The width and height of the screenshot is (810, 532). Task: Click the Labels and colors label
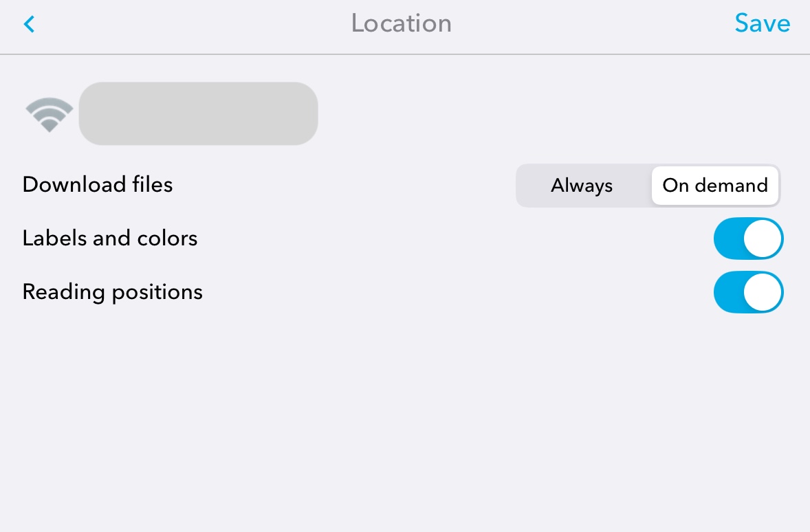[x=110, y=239]
